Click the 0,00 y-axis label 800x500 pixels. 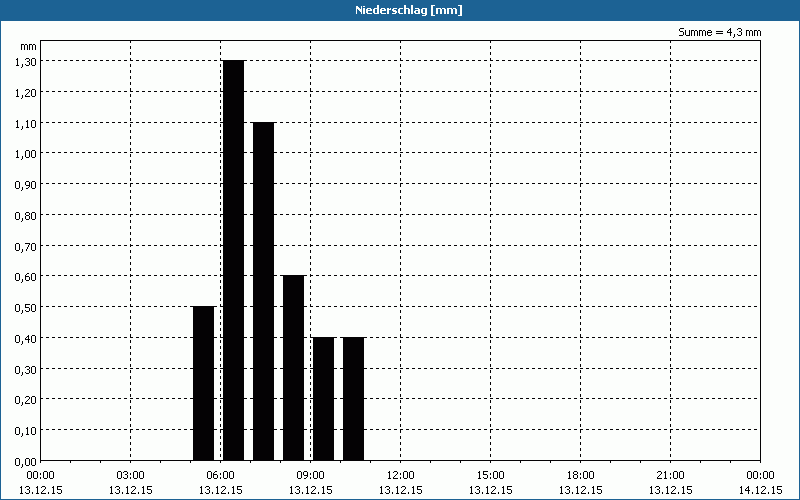pos(26,462)
